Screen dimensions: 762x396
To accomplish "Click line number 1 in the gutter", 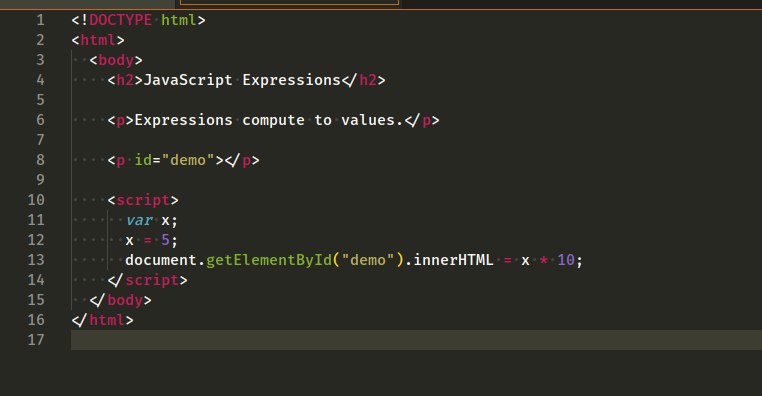I will pos(40,20).
